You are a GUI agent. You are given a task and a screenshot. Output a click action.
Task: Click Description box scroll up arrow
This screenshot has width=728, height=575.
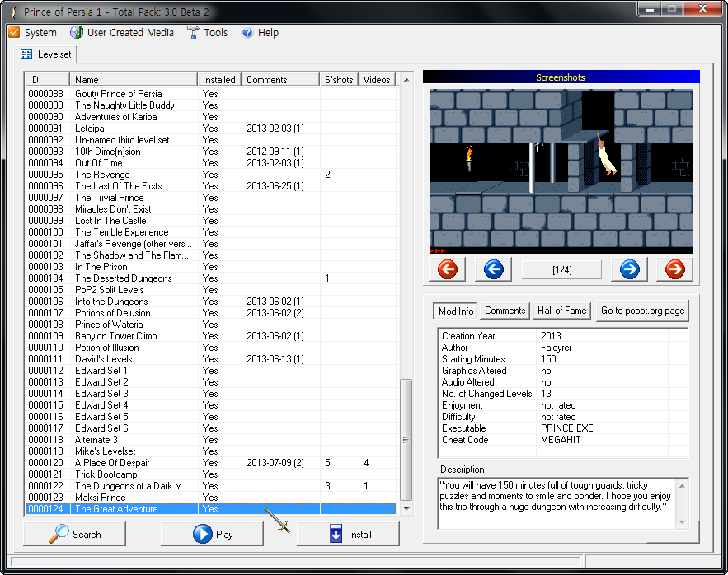pyautogui.click(x=682, y=486)
